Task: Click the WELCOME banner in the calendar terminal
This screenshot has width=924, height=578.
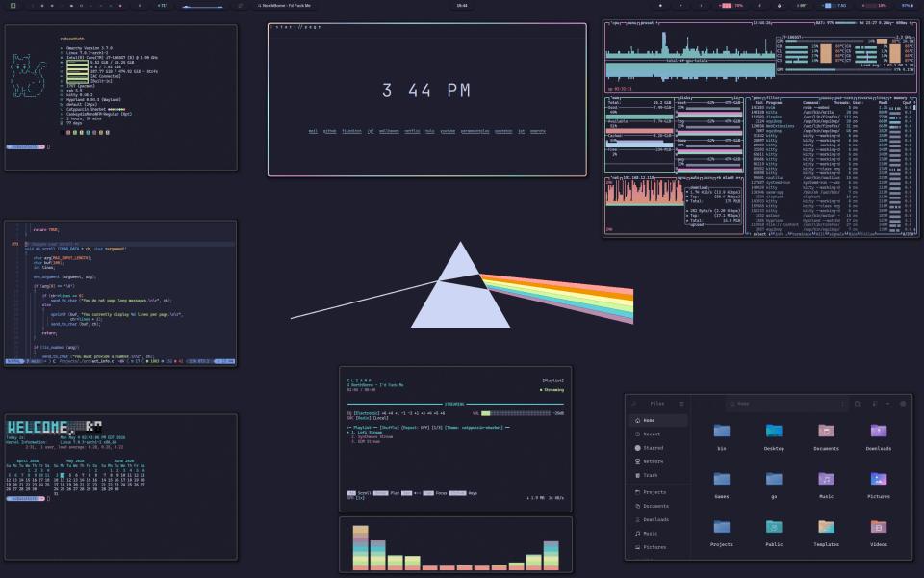Action: tap(54, 427)
